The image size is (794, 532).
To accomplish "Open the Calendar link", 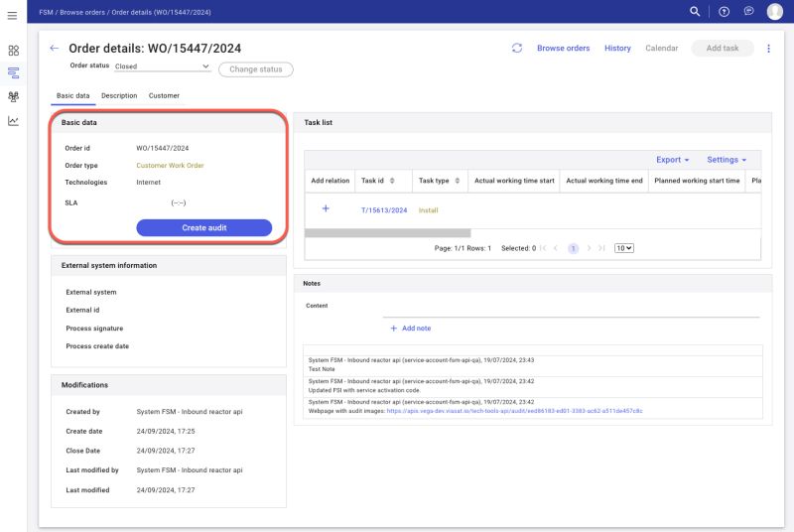I will (x=661, y=48).
